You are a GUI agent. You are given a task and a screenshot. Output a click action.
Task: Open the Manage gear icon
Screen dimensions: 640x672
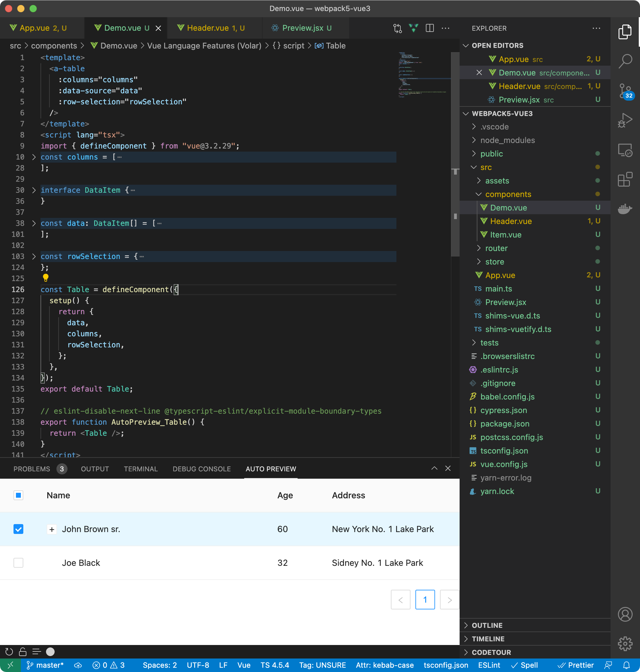click(x=625, y=644)
